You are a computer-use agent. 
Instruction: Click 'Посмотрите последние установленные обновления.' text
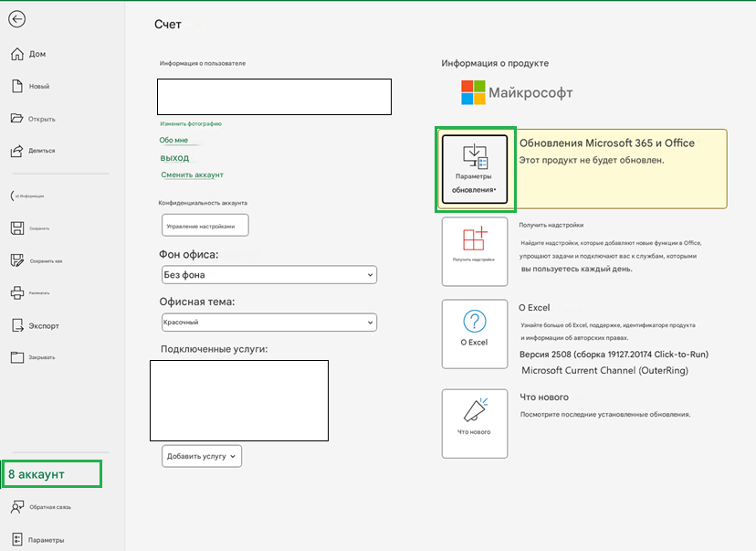point(605,415)
